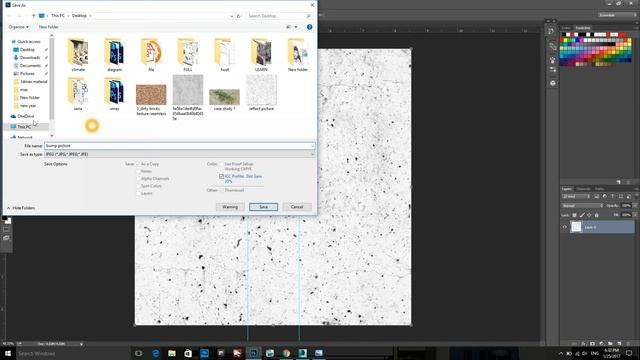Expand the File name history dropdown arrow
The height and width of the screenshot is (360, 640).
(312, 146)
